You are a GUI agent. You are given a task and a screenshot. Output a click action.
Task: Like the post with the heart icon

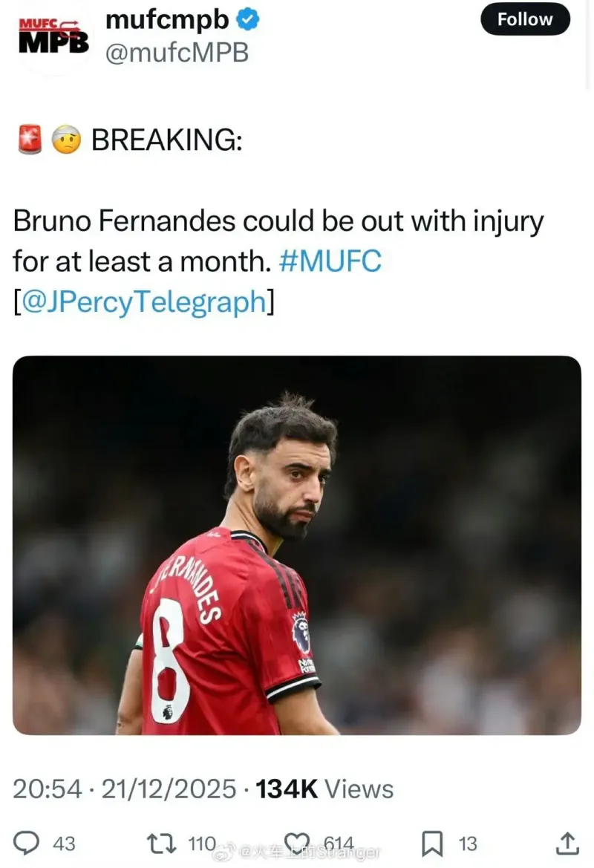click(x=297, y=843)
